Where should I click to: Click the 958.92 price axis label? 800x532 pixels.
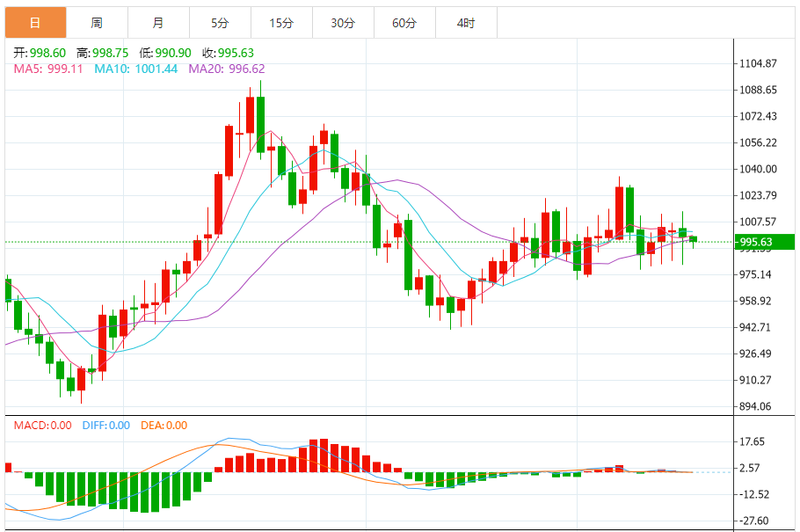coord(756,302)
